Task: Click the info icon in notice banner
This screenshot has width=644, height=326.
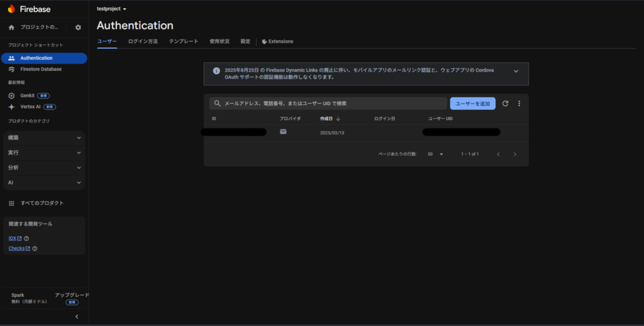Action: (x=216, y=71)
